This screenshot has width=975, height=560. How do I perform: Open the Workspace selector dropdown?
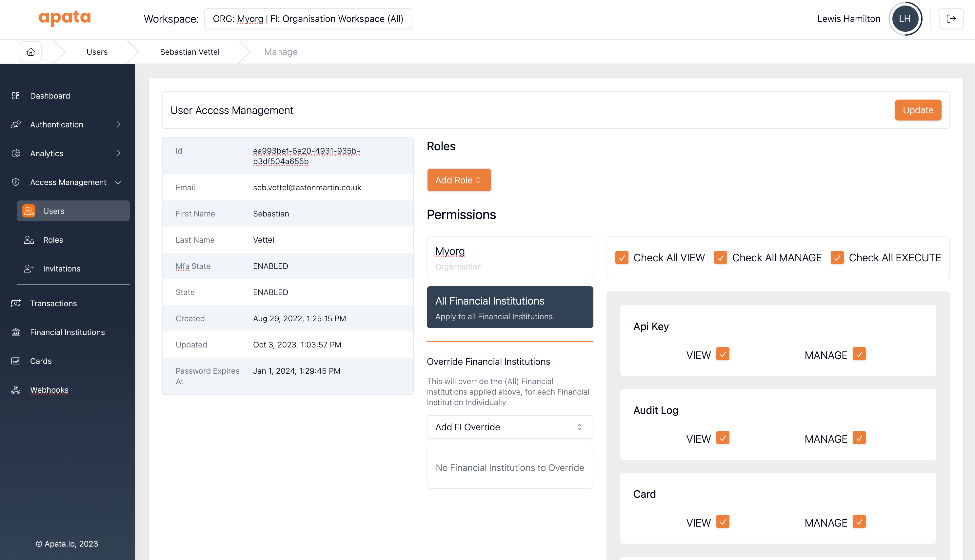coord(308,18)
